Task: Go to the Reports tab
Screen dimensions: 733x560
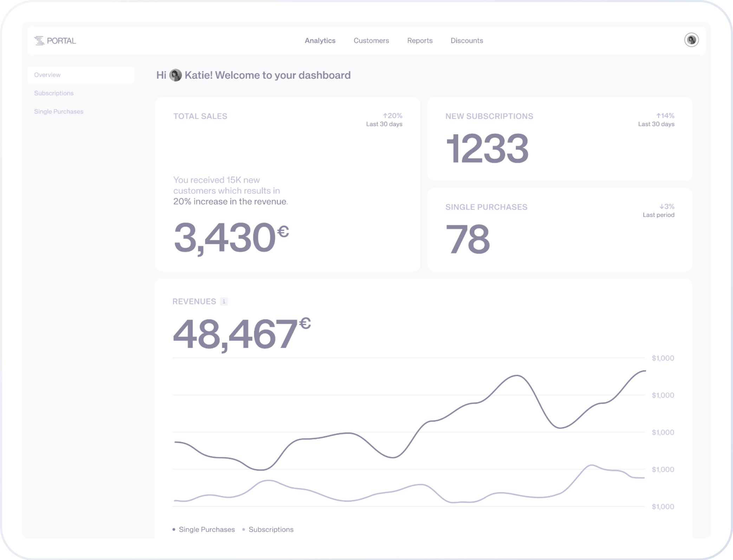Action: (420, 41)
